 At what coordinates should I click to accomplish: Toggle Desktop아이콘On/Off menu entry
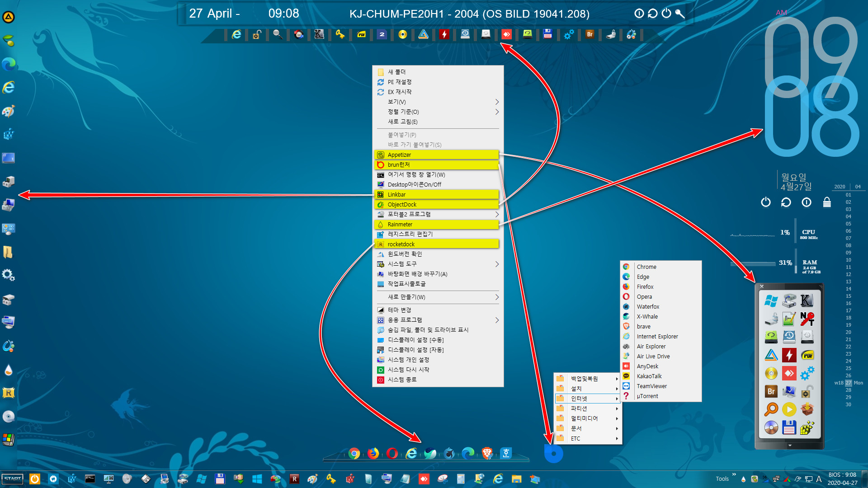tap(438, 184)
